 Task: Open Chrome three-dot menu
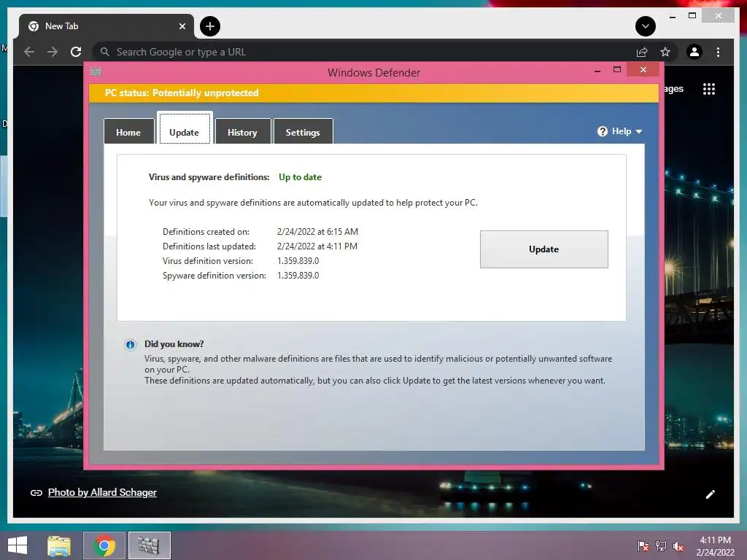click(x=718, y=52)
